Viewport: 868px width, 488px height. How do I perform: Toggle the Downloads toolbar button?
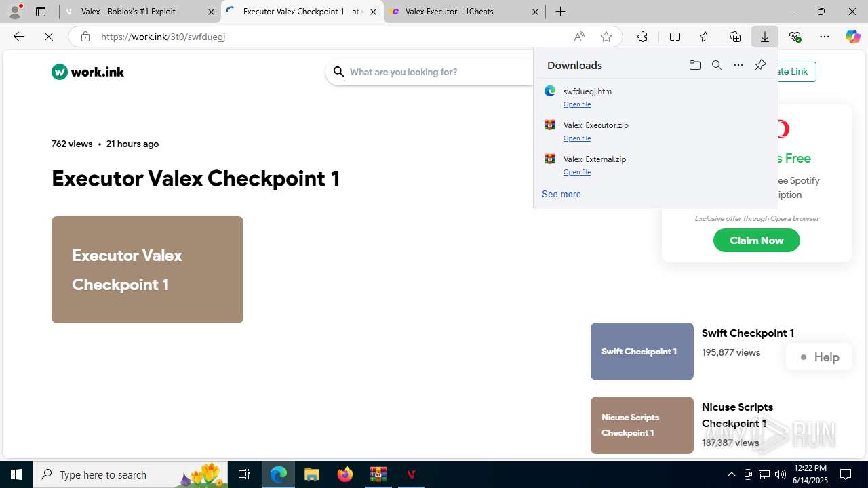pos(765,37)
